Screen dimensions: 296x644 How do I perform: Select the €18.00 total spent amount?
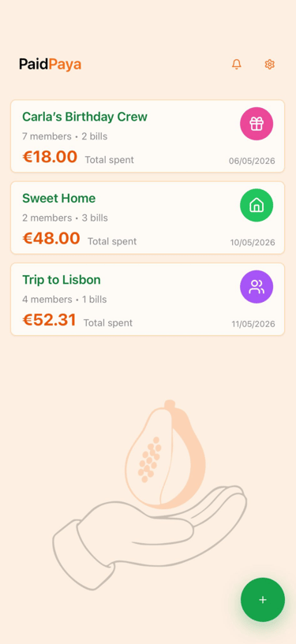coord(50,157)
